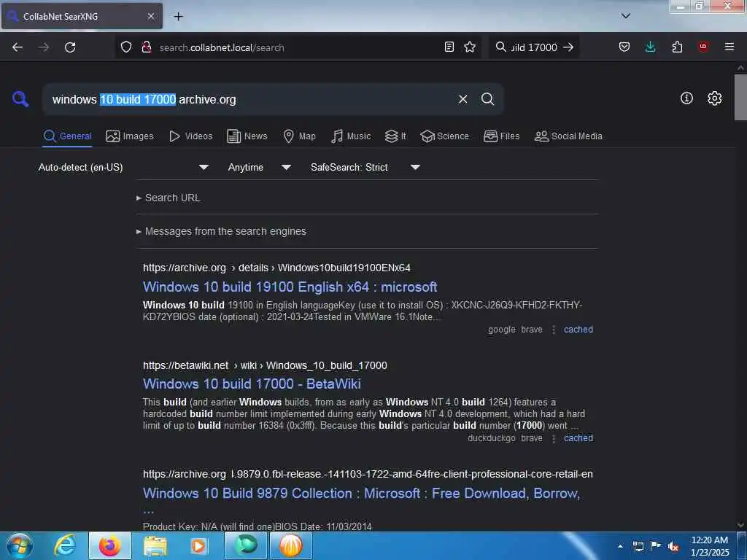Click the SearXNG logo magnifier

pyautogui.click(x=20, y=99)
